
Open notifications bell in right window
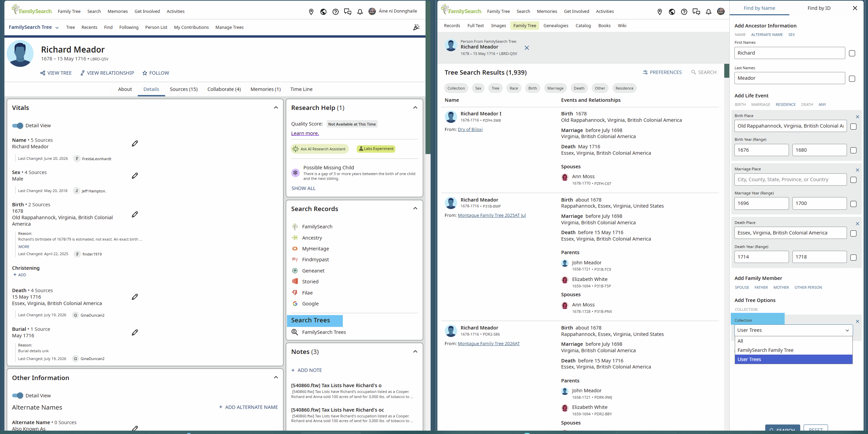click(709, 12)
